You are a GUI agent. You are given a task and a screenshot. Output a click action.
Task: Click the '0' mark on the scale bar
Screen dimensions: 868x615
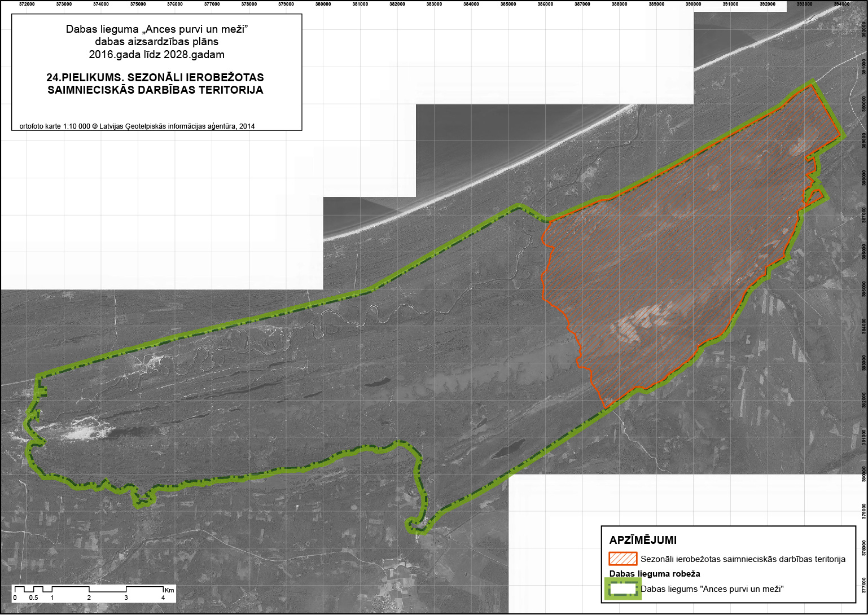point(15,598)
